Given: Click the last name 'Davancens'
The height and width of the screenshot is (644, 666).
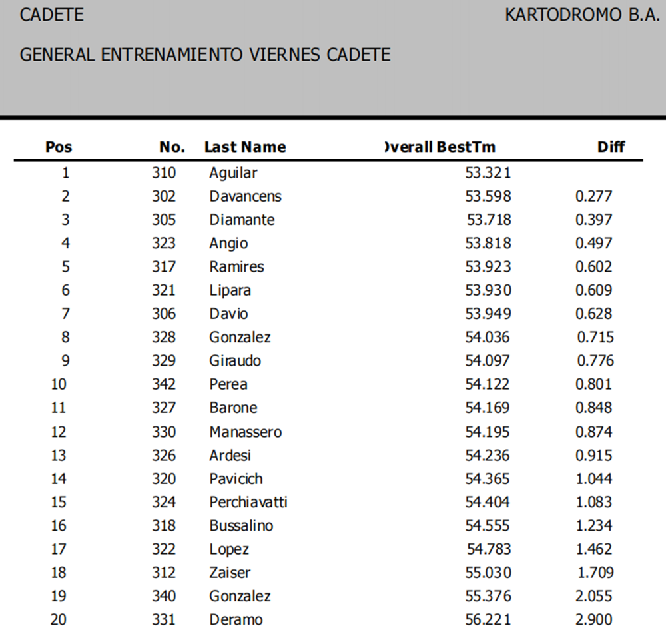Looking at the screenshot, I should pos(245,196).
